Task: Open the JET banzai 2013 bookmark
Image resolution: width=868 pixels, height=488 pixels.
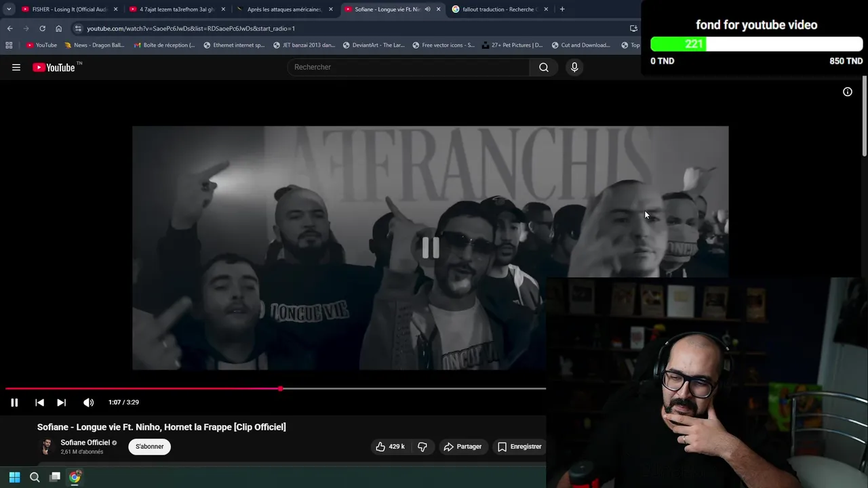Action: [x=304, y=45]
